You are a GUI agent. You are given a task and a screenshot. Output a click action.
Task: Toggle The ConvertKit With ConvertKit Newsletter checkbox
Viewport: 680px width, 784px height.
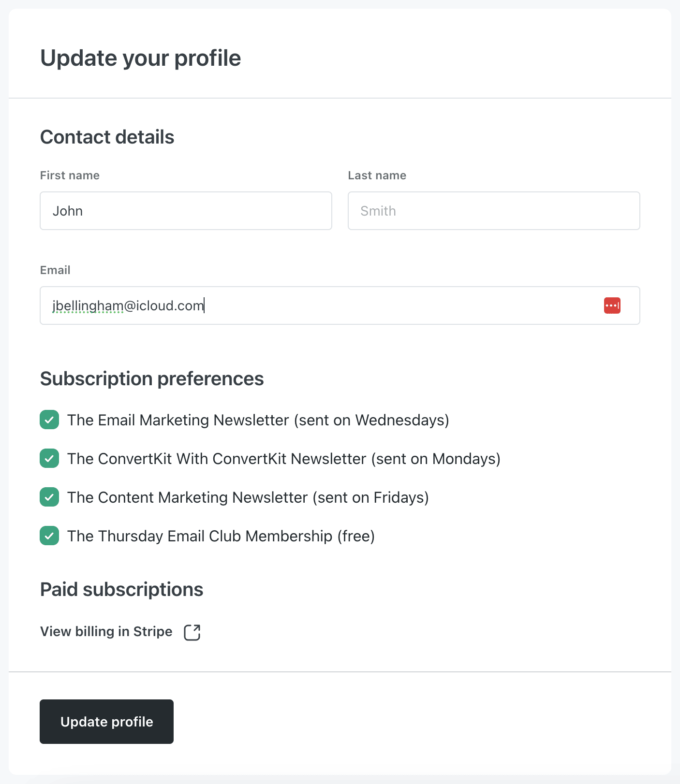[x=49, y=458]
